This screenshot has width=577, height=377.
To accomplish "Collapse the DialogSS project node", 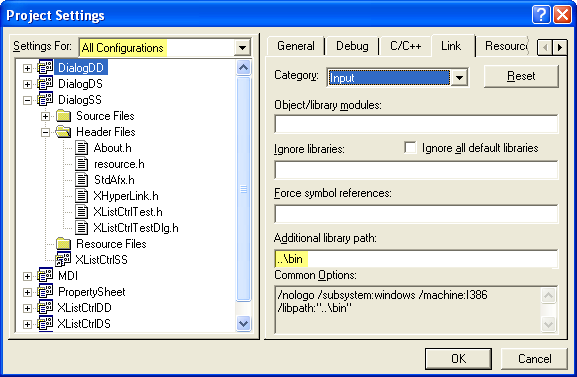I will 27,100.
